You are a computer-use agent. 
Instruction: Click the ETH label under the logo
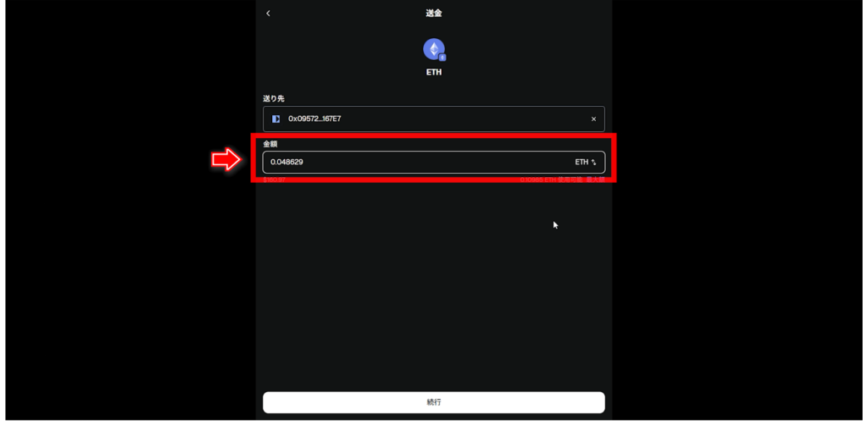[433, 72]
